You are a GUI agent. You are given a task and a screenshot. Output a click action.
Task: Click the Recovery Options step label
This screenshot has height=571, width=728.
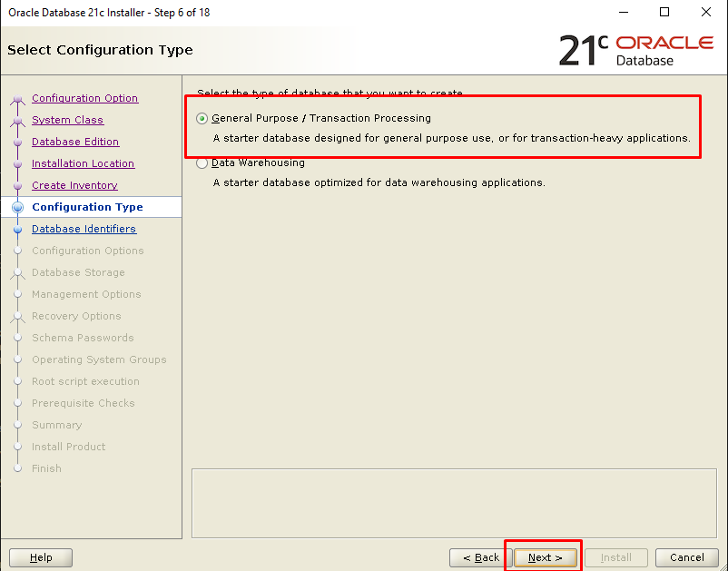[x=76, y=316]
